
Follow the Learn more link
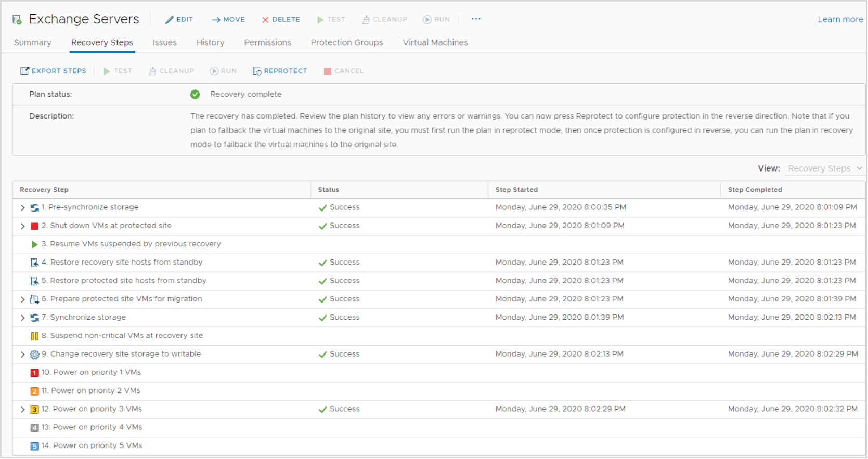840,19
